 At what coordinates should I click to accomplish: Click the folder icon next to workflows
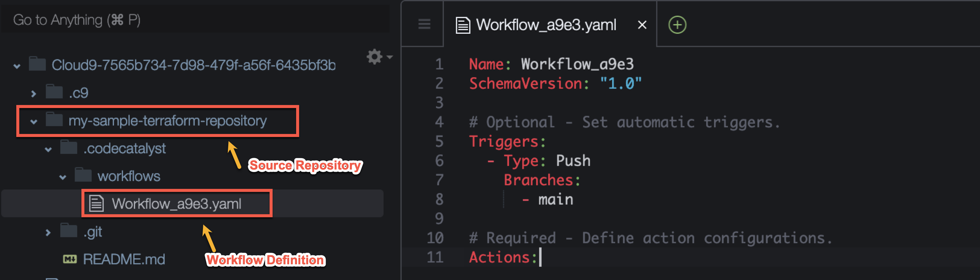click(82, 176)
